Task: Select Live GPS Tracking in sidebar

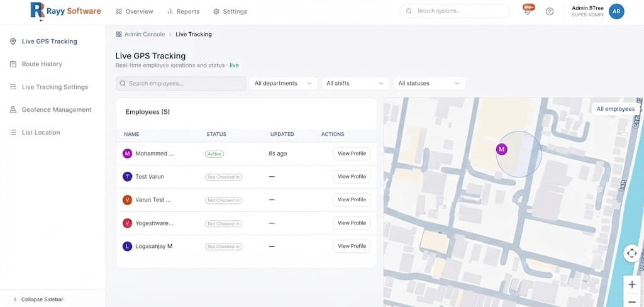Action: 49,42
